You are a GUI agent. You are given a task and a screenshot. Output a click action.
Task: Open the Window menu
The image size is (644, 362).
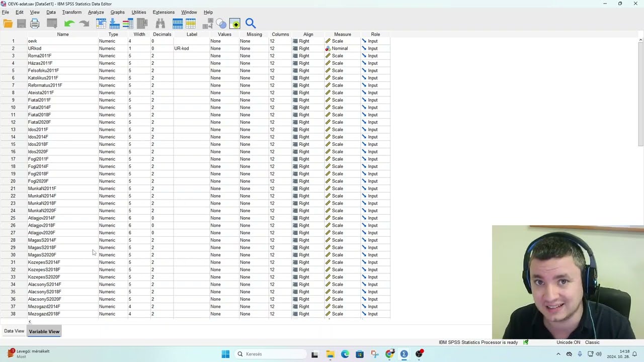click(x=189, y=12)
